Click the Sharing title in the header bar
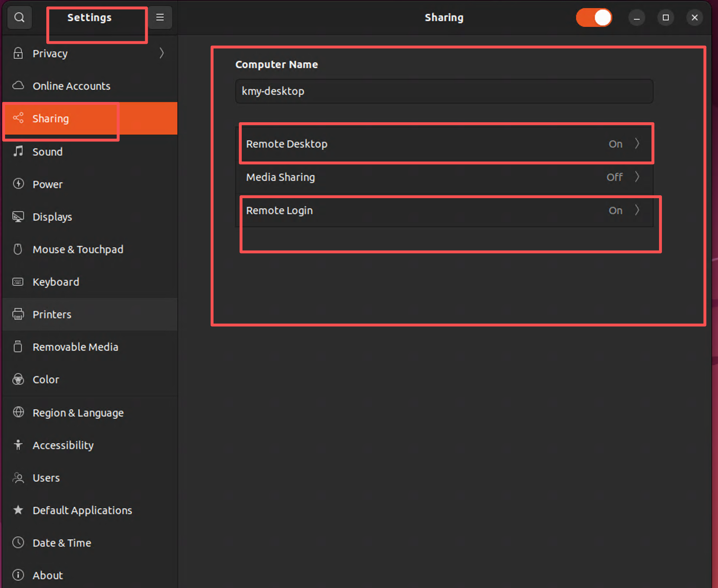The width and height of the screenshot is (718, 588). 444,17
